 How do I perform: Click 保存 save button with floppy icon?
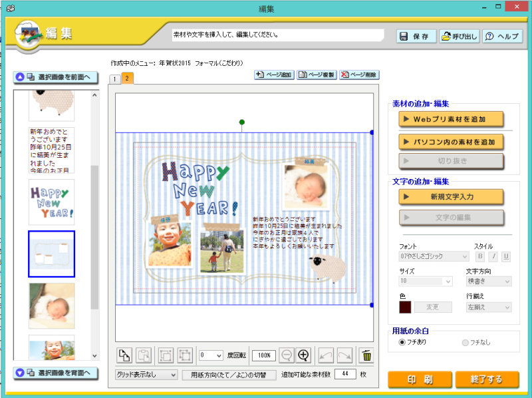416,36
